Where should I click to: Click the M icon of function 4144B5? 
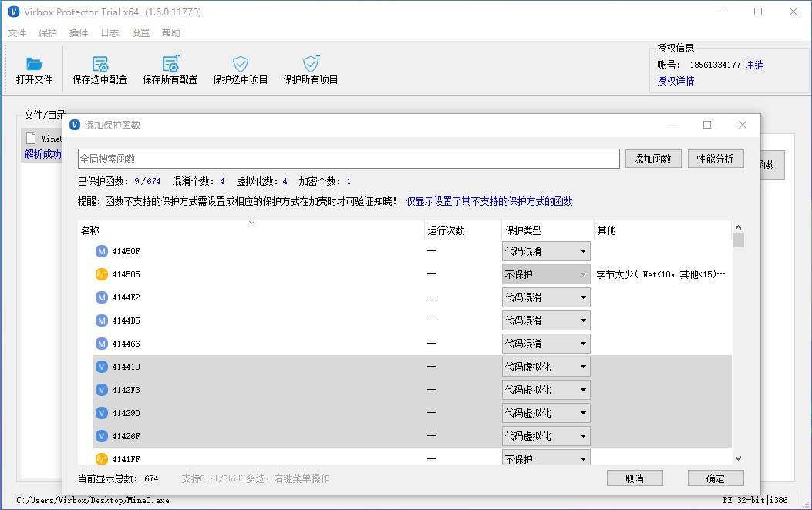tap(102, 320)
